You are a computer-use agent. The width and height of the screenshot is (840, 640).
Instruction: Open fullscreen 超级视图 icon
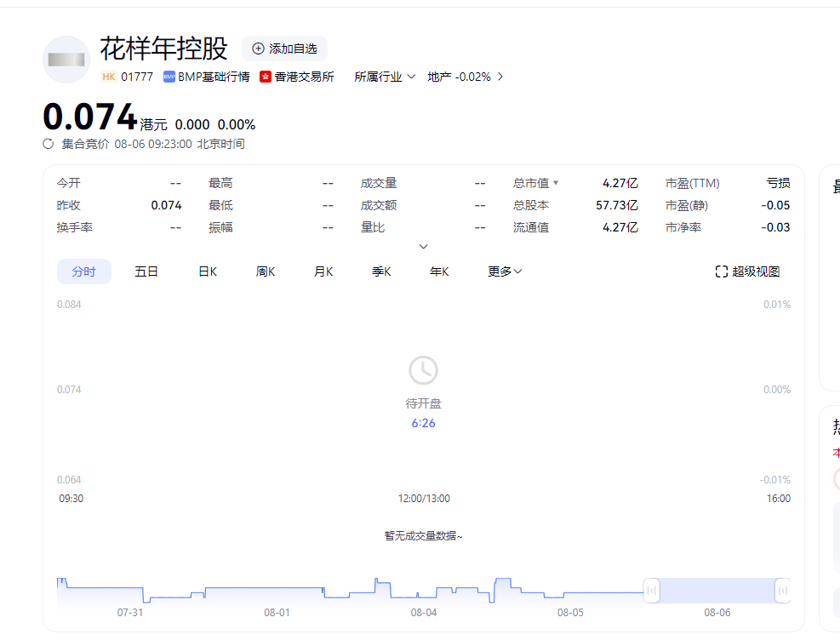tap(722, 271)
